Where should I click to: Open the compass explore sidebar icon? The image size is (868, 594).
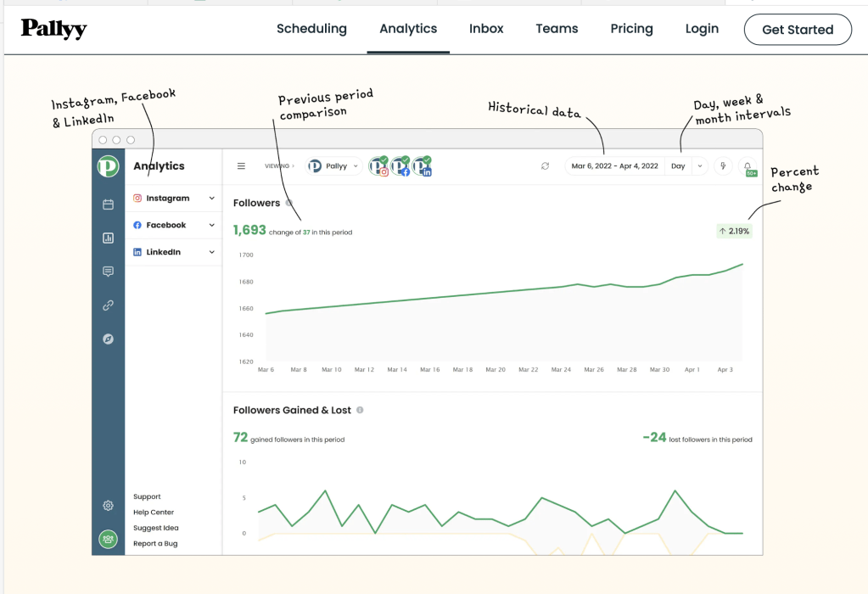tap(108, 339)
